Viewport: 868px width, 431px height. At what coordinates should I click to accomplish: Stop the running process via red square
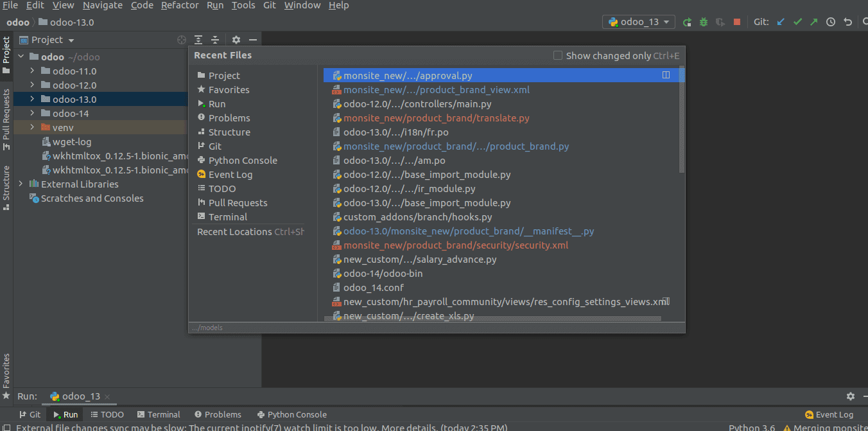737,22
